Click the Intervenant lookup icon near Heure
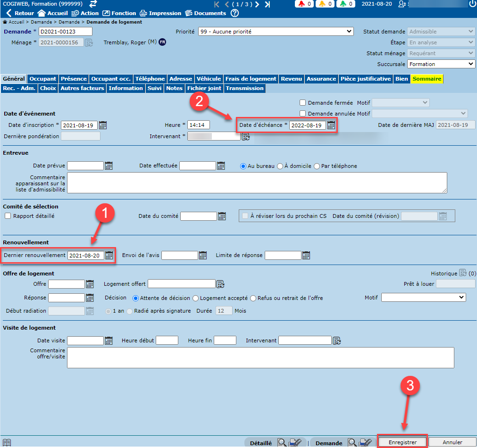Screen dimensions: 477x448 [245, 137]
